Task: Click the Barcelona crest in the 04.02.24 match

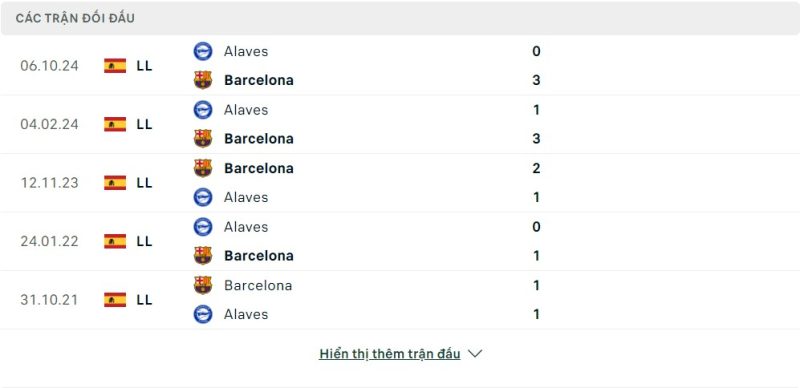Action: (x=203, y=138)
